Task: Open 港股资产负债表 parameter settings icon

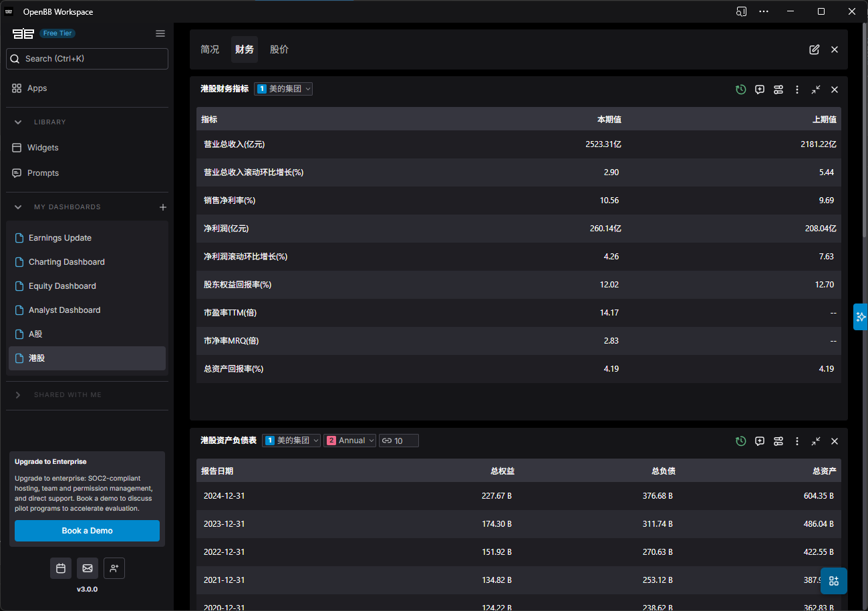Action: pyautogui.click(x=778, y=441)
